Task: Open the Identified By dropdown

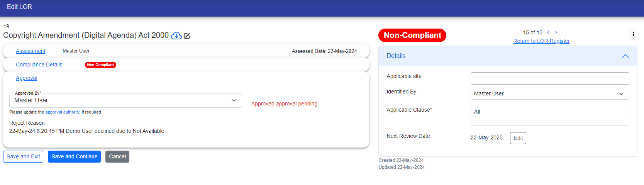Action: (549, 93)
